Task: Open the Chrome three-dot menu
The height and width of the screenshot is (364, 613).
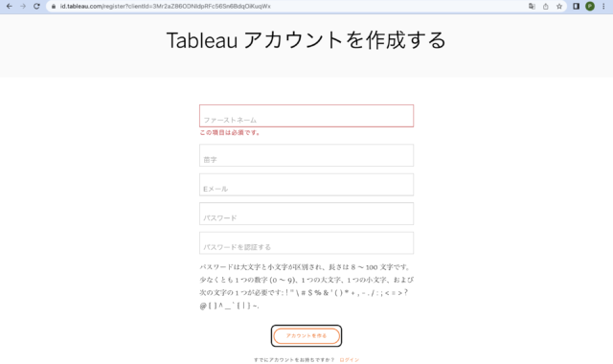Action: point(603,7)
